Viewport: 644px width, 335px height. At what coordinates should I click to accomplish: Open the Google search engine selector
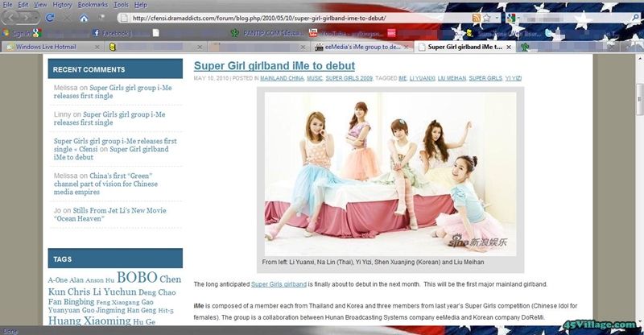(512, 18)
